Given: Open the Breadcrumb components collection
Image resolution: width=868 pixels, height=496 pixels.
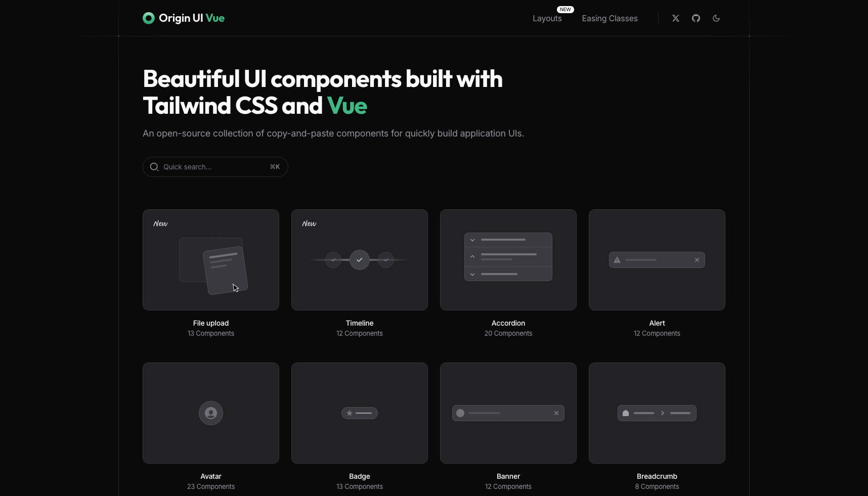Looking at the screenshot, I should coord(657,413).
